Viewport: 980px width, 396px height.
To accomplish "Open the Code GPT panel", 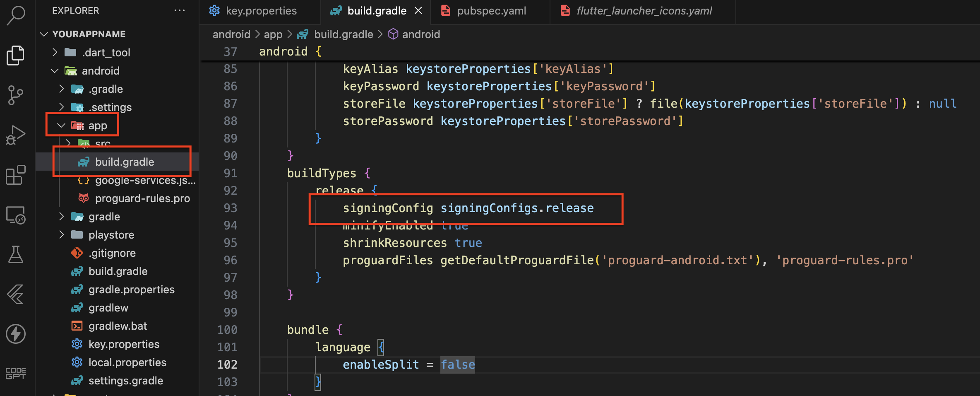I will (16, 373).
